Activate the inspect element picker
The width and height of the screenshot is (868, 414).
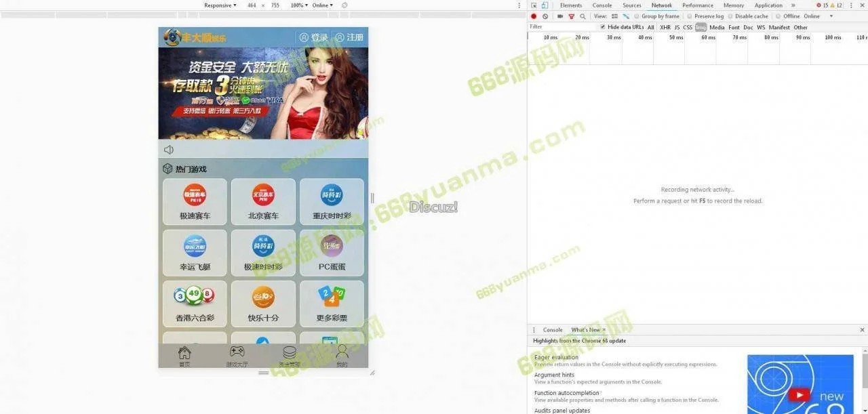click(534, 5)
